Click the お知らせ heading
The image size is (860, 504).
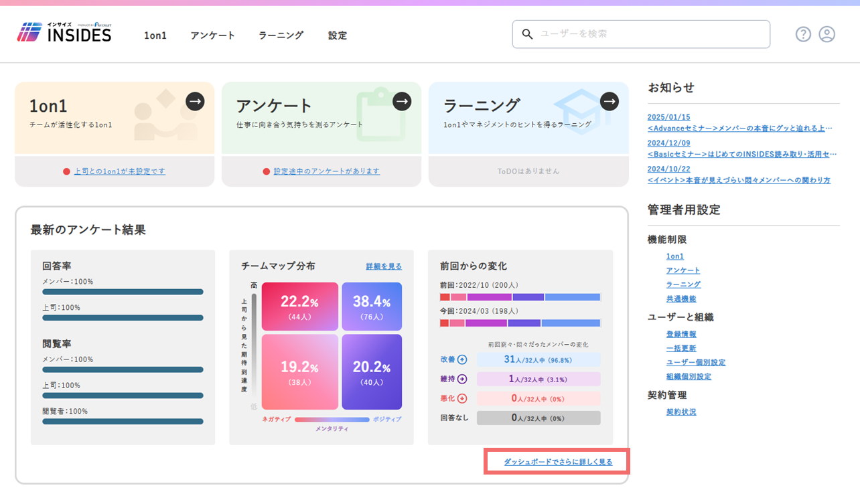(x=671, y=87)
